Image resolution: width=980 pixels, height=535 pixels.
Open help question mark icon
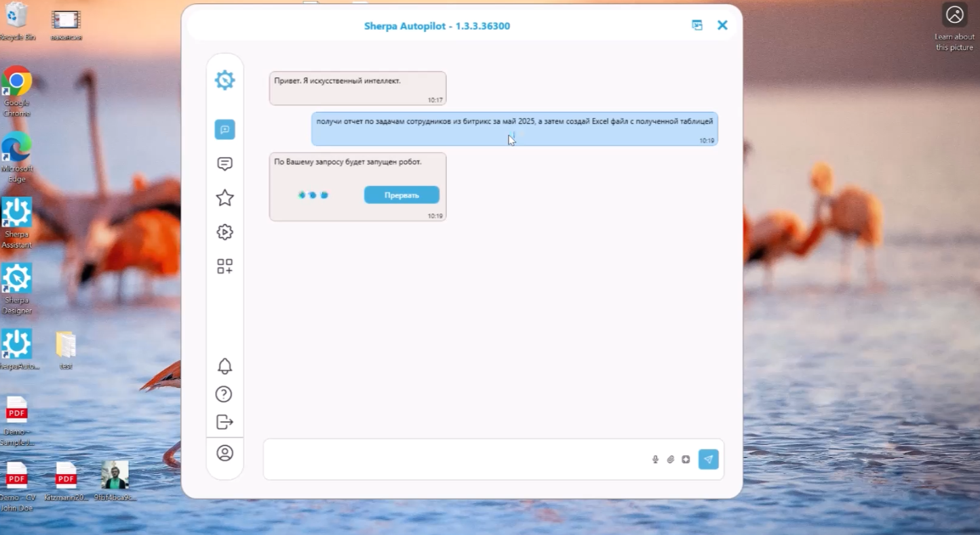224,394
